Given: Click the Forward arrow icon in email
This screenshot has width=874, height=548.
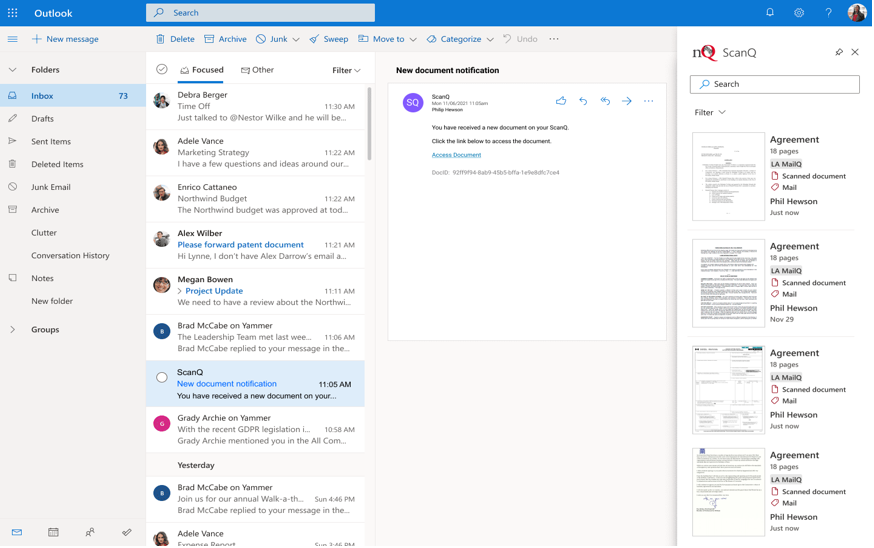Looking at the screenshot, I should coord(628,101).
